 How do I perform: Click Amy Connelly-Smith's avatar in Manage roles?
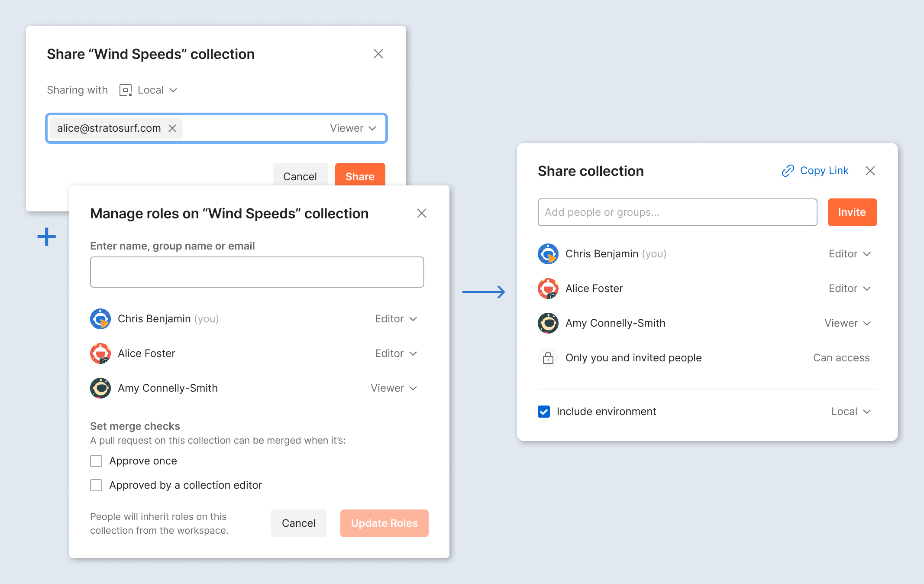[x=100, y=388]
